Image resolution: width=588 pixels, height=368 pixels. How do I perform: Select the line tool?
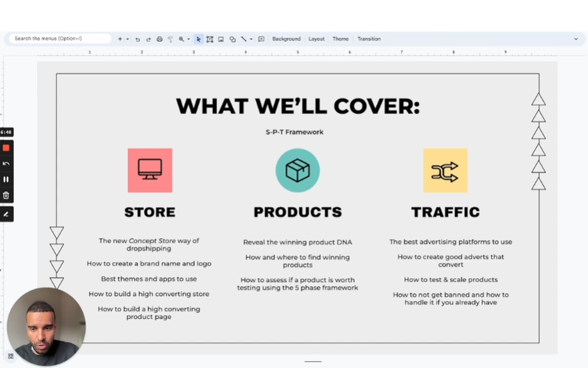244,39
